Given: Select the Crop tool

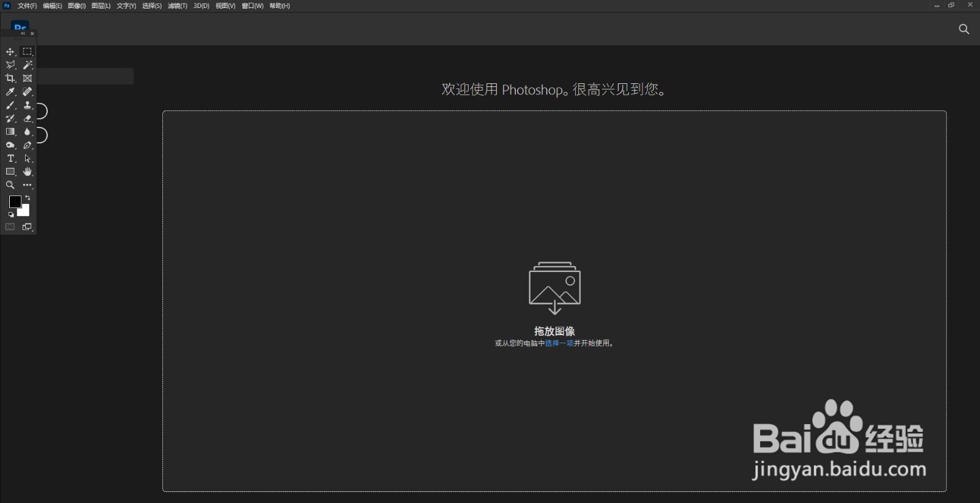Looking at the screenshot, I should tap(10, 78).
